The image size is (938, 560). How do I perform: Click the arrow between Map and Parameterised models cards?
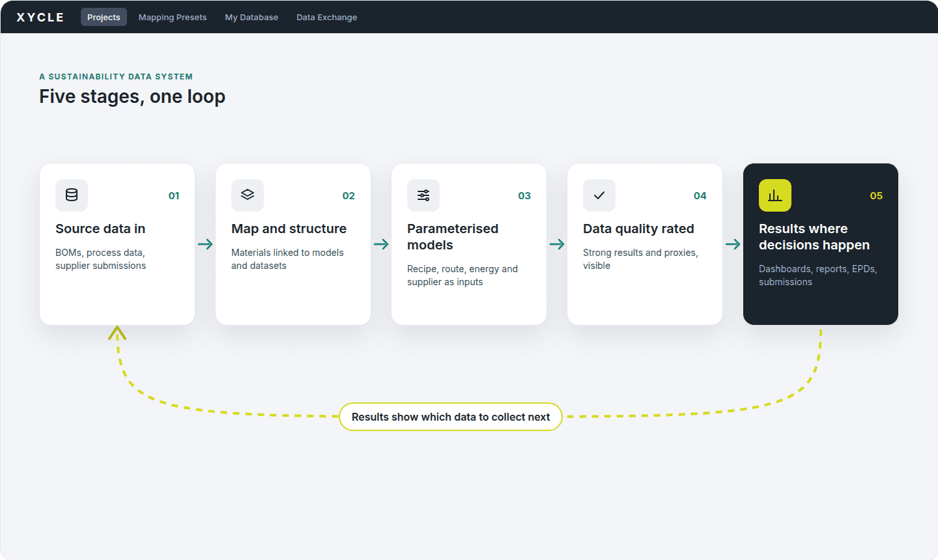click(x=381, y=244)
